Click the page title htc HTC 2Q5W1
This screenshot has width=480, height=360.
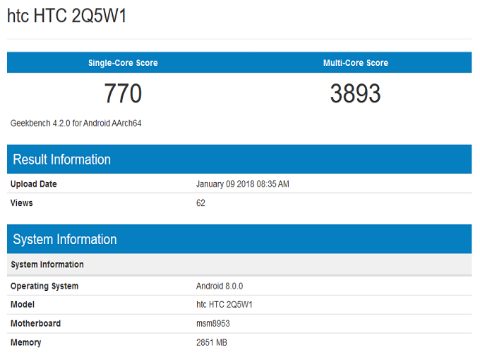67,16
